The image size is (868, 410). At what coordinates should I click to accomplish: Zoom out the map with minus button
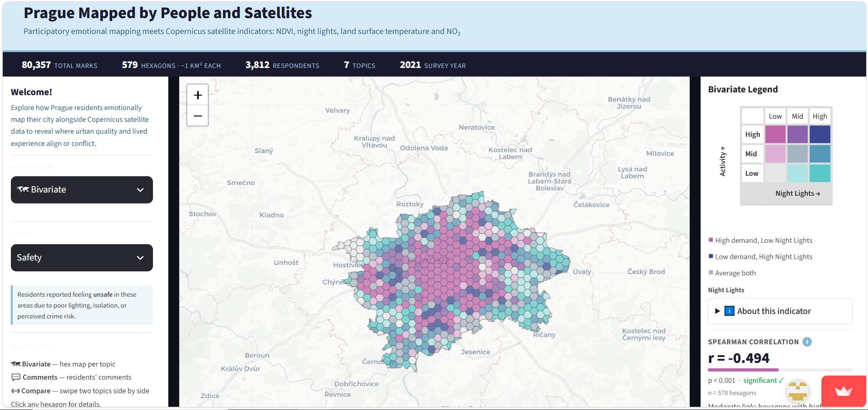click(x=198, y=116)
